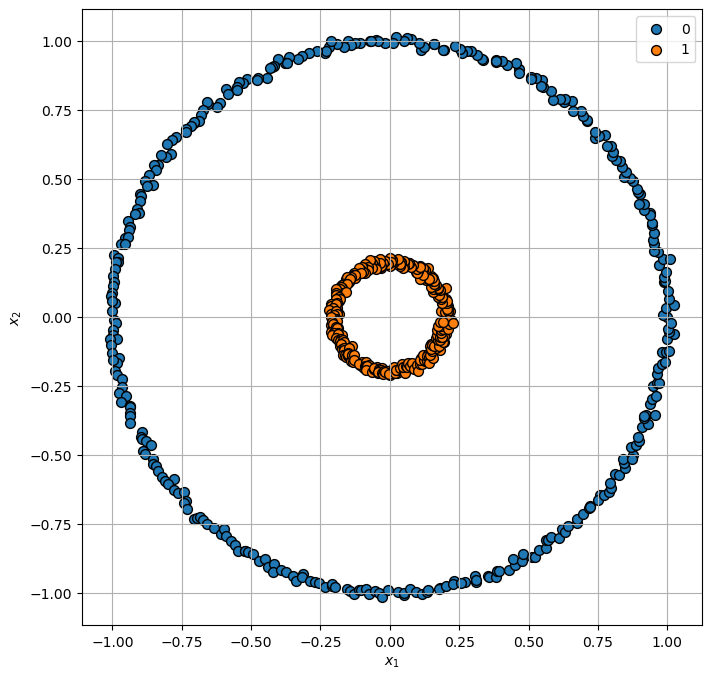Pick the 0.25 tick on the x-axis
712x679 pixels.
(x=459, y=639)
